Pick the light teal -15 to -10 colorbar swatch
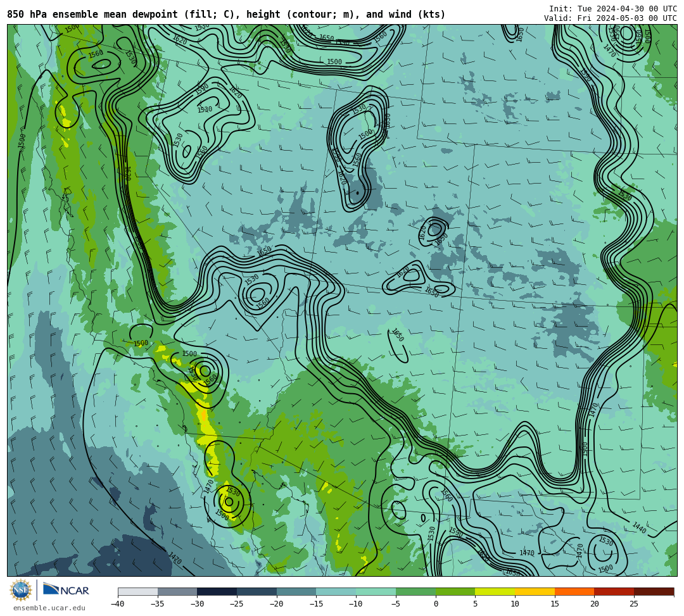Viewport: 684px width, 616px height. tap(336, 591)
